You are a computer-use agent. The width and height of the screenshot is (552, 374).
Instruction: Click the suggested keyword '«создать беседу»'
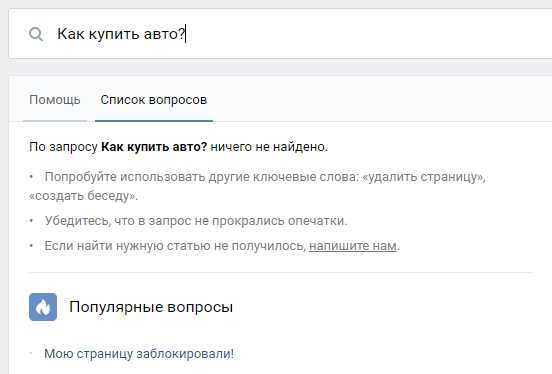pyautogui.click(x=83, y=195)
